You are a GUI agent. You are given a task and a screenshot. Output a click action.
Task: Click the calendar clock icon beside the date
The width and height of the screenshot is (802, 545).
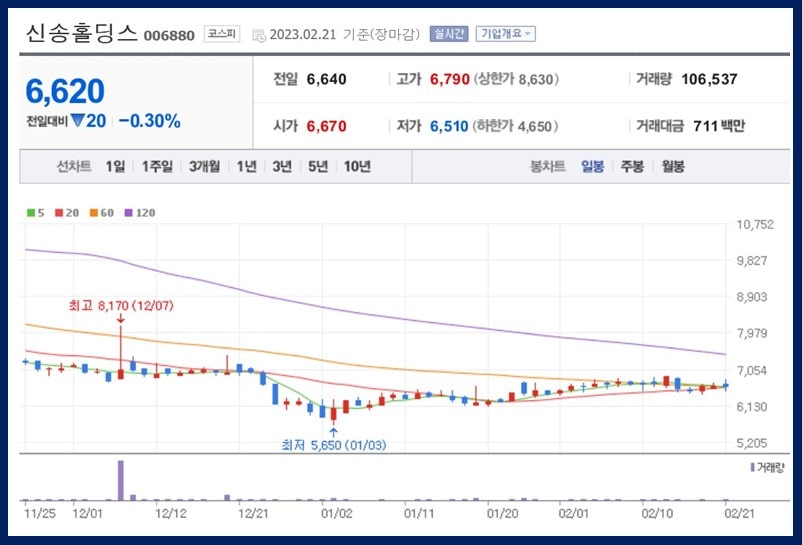point(259,35)
